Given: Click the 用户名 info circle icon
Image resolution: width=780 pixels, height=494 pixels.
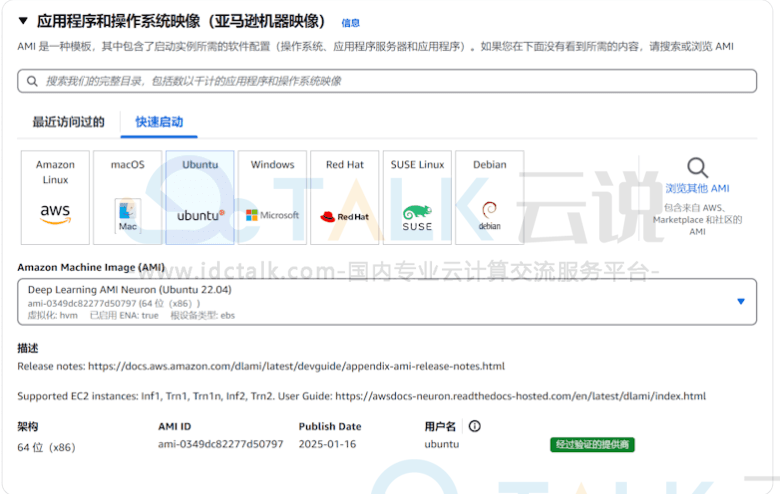Looking at the screenshot, I should pos(475,426).
